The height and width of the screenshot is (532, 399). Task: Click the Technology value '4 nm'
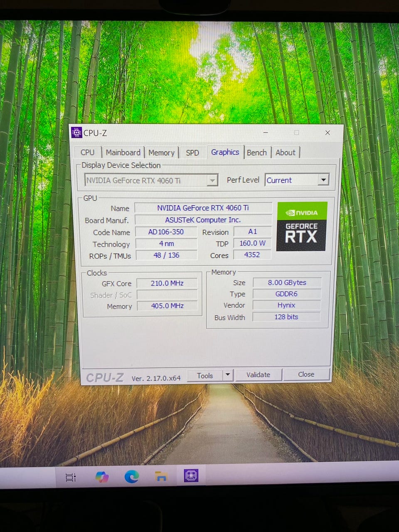[167, 244]
